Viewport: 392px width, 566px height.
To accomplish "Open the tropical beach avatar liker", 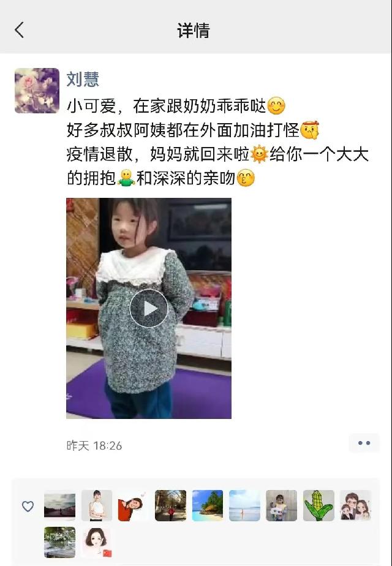I will click(208, 505).
